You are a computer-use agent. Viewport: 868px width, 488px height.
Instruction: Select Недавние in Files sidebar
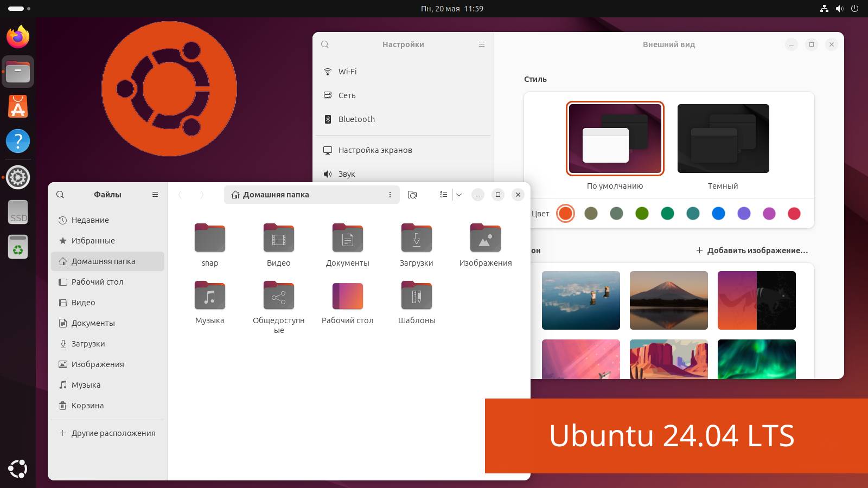pos(107,220)
